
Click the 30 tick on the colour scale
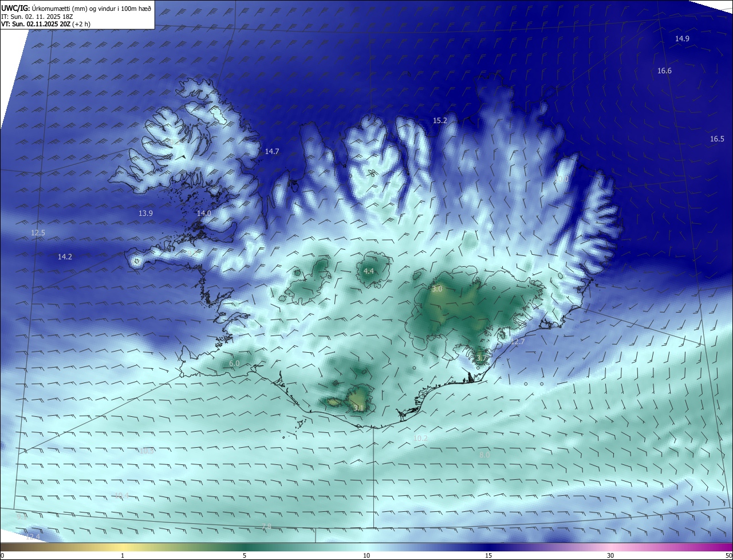click(610, 556)
